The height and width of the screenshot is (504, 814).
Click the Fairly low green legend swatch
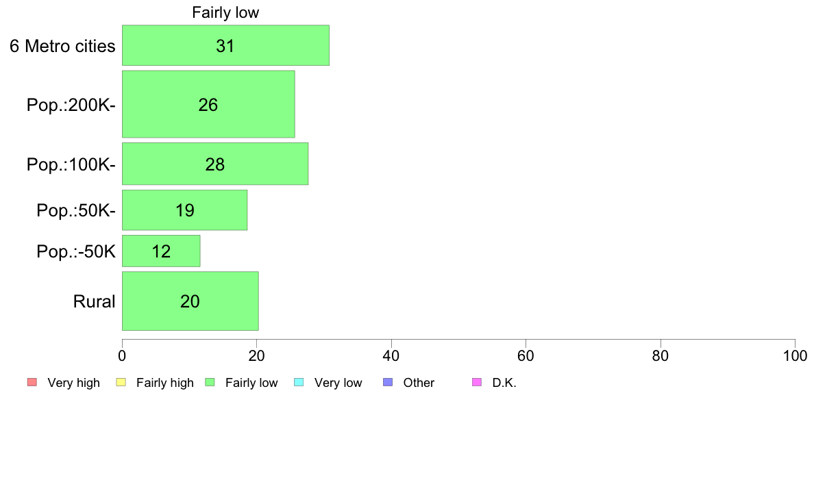(210, 383)
